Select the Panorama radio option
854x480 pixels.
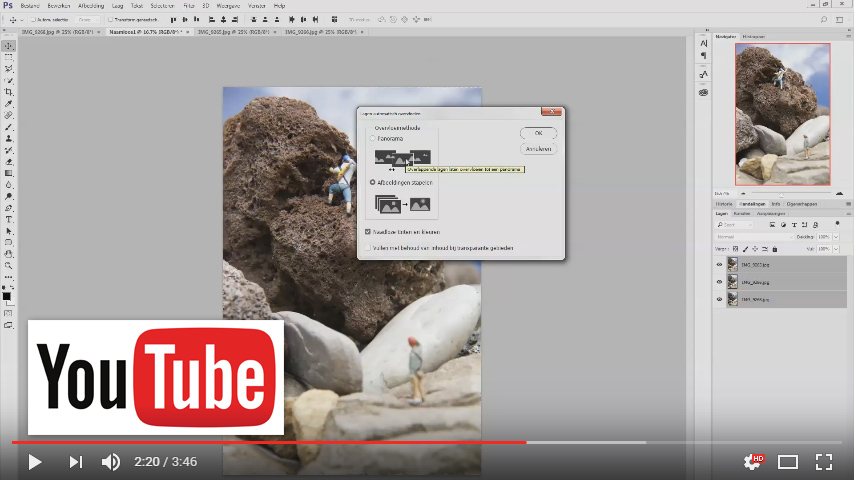(373, 139)
